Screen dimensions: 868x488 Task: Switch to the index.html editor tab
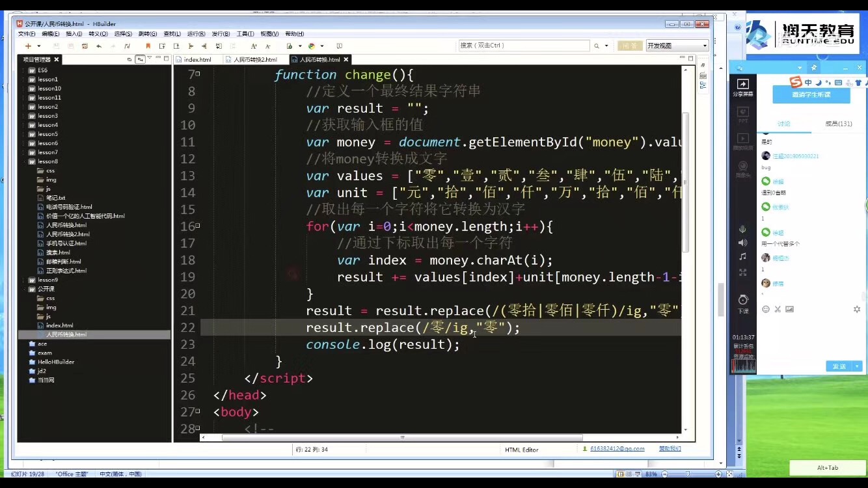coord(197,59)
